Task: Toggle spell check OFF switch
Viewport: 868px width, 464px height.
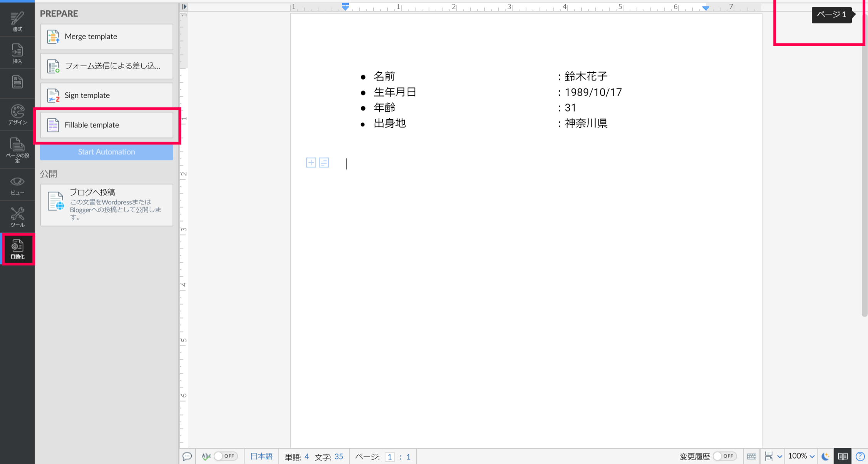Action: 226,456
